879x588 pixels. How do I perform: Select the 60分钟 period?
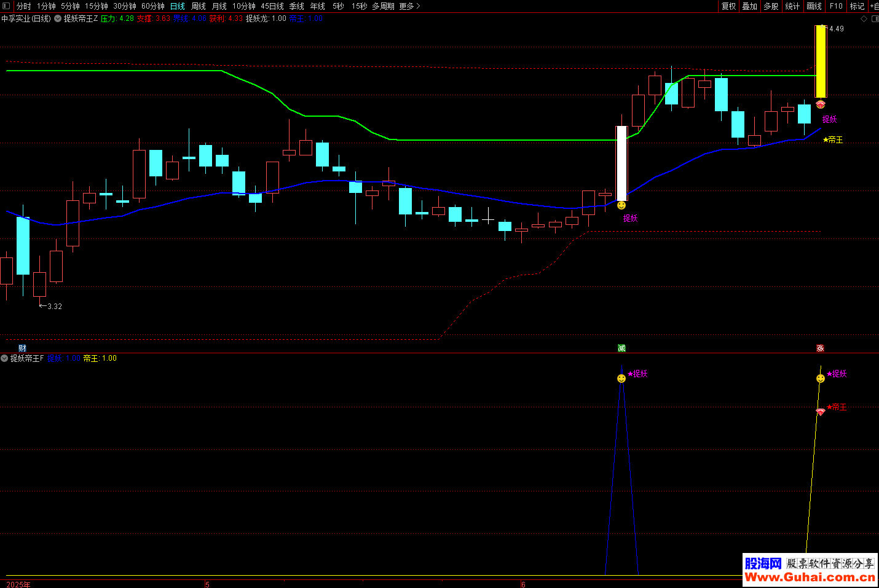pyautogui.click(x=153, y=6)
